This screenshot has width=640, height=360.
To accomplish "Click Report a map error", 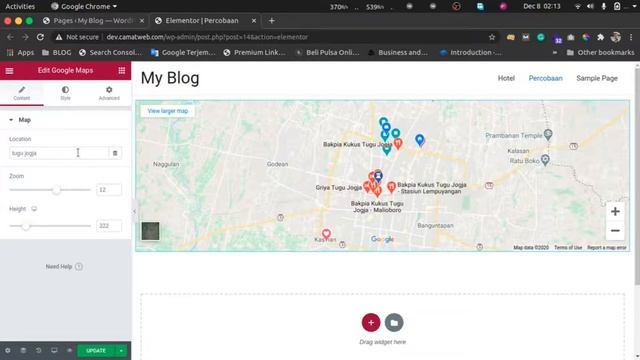I will click(x=607, y=247).
